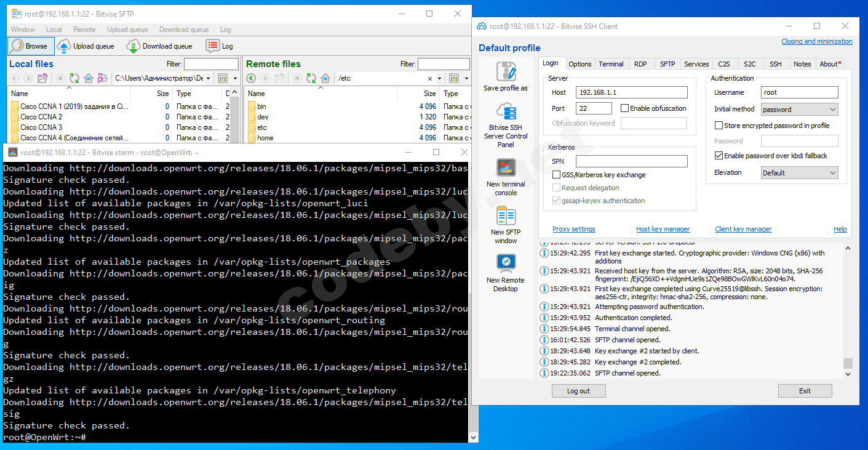868x450 pixels.
Task: Open a New SFTP window
Action: pos(506,216)
